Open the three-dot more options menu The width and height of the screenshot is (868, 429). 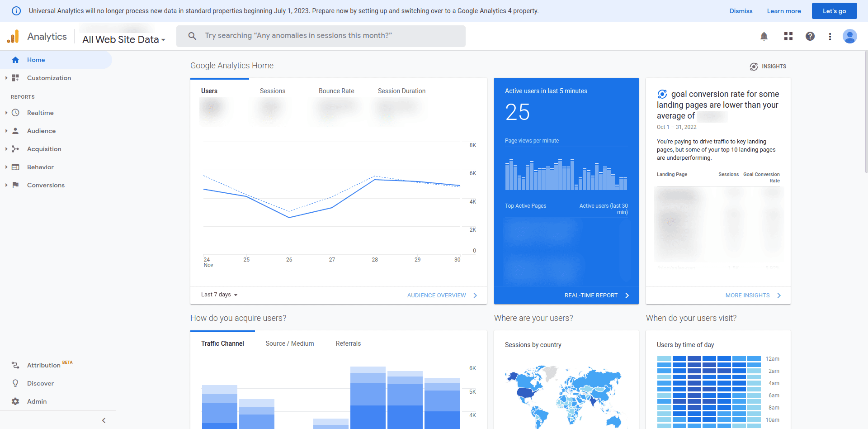tap(830, 36)
